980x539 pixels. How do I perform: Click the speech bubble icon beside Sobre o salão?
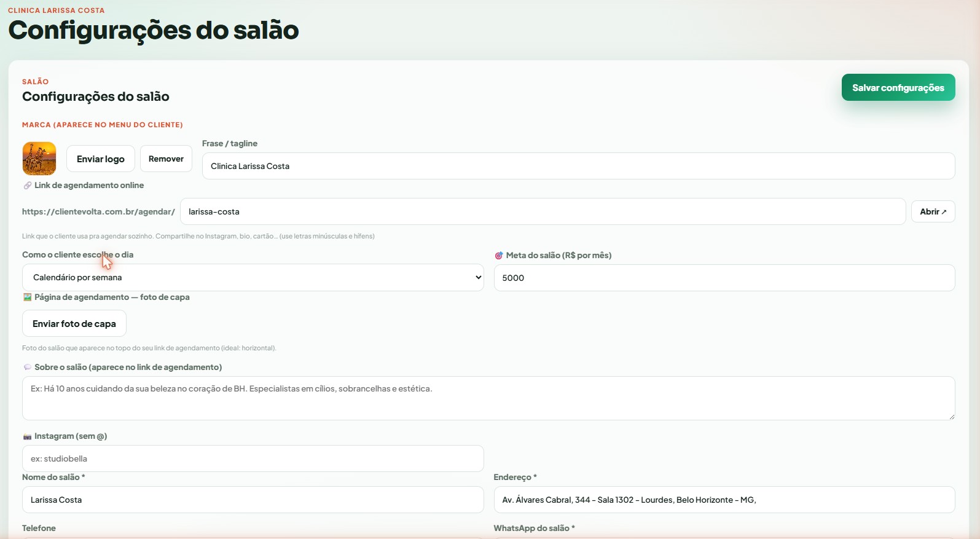(x=27, y=367)
